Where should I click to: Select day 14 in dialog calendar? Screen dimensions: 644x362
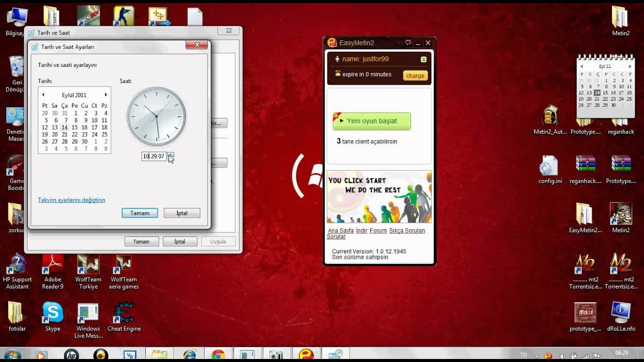point(64,128)
